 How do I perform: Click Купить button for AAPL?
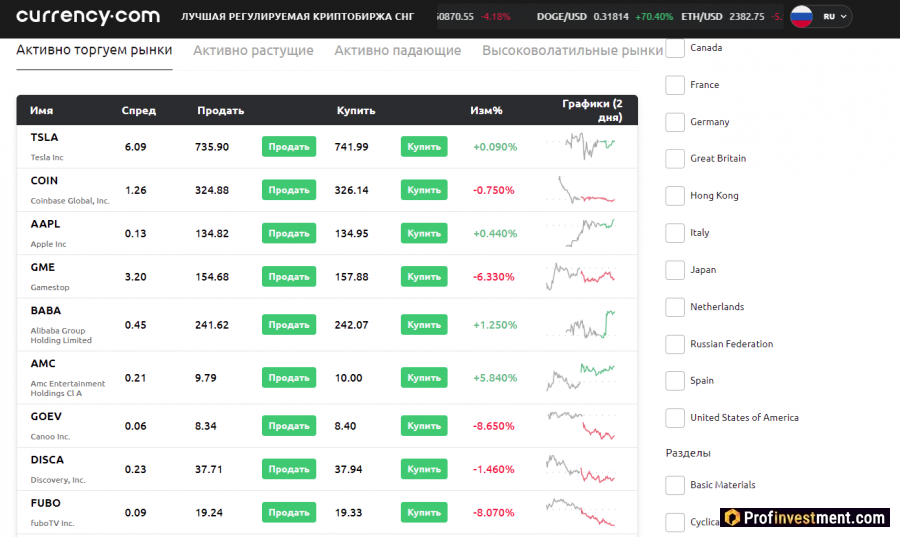pyautogui.click(x=424, y=233)
